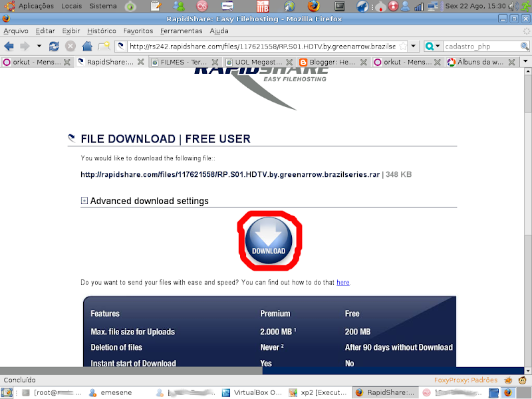Open the Exibir menu
The width and height of the screenshot is (532, 399).
71,31
